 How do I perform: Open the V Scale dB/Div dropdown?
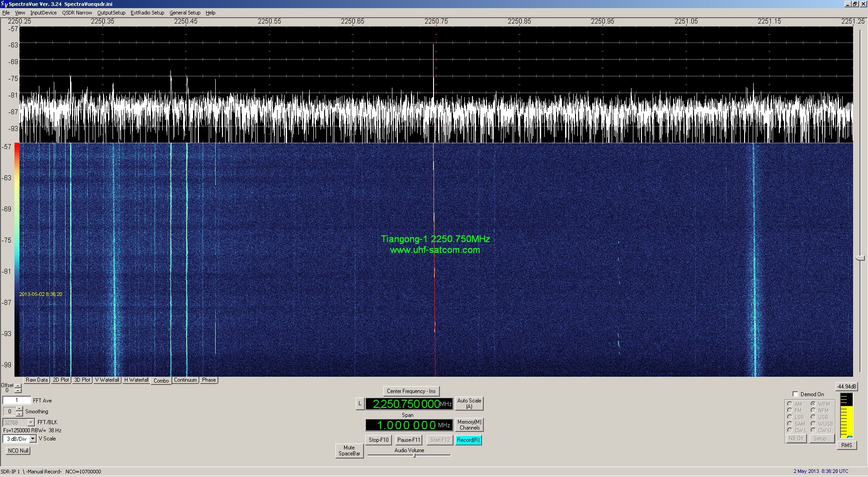coord(33,439)
